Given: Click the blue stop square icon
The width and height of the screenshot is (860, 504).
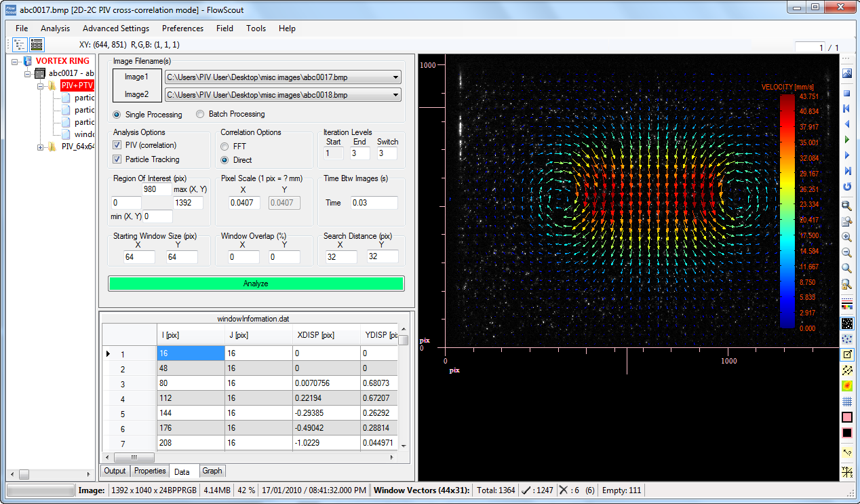Looking at the screenshot, I should click(x=846, y=93).
